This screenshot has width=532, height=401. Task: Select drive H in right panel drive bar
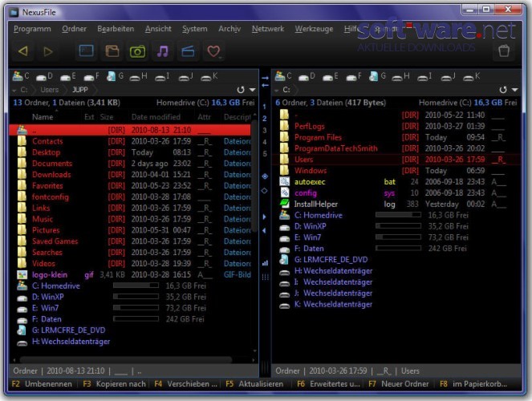pos(400,76)
